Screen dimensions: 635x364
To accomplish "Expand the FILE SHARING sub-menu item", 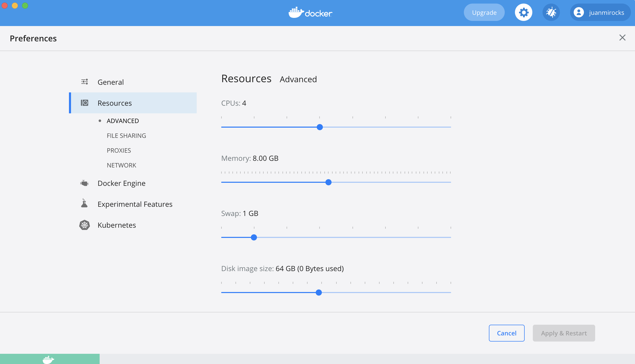I will 126,135.
